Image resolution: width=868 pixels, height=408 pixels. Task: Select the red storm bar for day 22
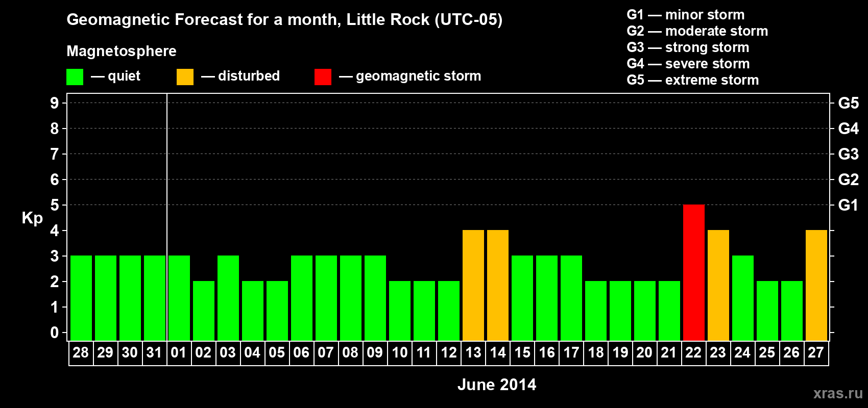(x=694, y=273)
